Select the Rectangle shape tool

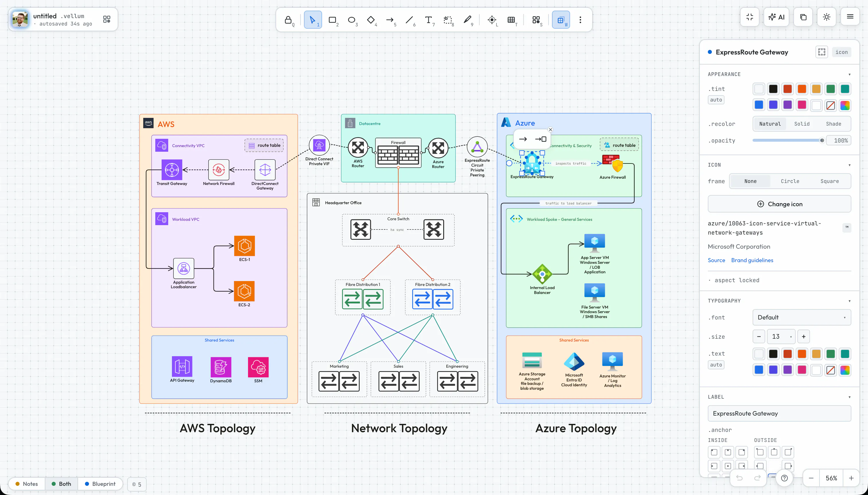point(332,20)
